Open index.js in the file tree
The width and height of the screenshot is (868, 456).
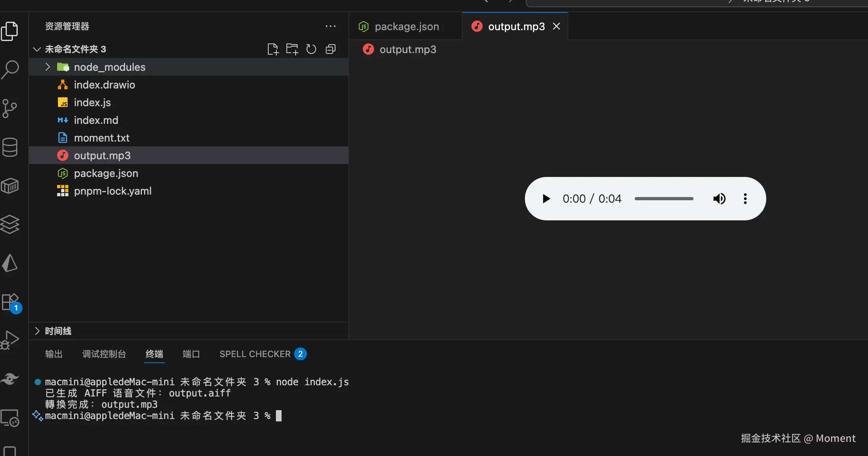92,103
